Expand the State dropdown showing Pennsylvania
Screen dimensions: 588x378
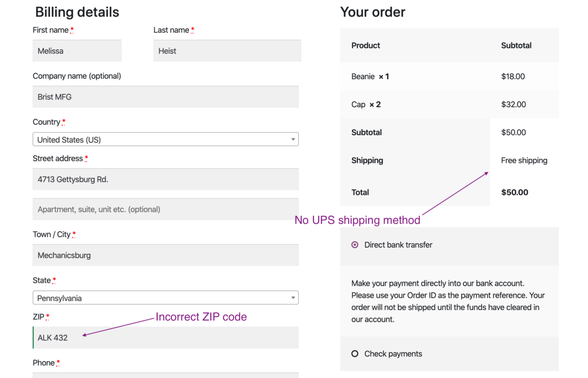(x=165, y=298)
